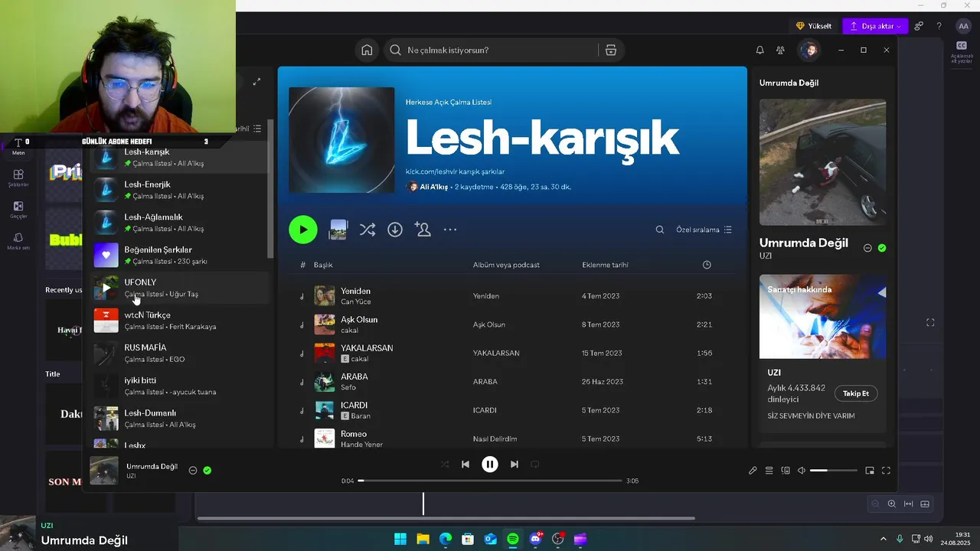Play the Lesh-karışık playlist with the green button
The height and width of the screenshot is (551, 980).
(x=303, y=230)
